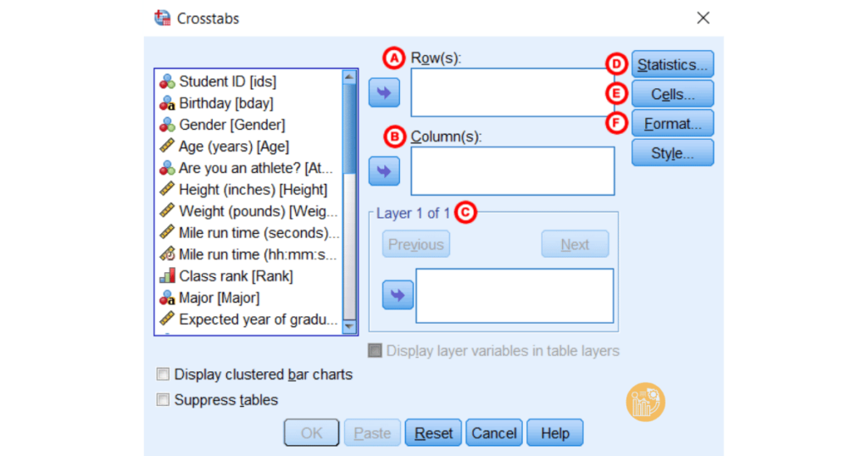Click the nominal icon beside Are you an athlete

[x=167, y=168]
